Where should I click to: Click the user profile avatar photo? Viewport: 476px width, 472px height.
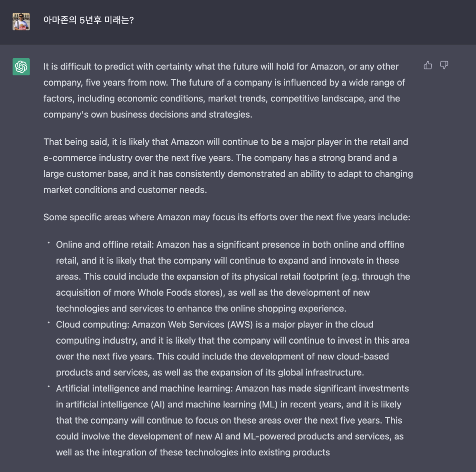[x=21, y=21]
